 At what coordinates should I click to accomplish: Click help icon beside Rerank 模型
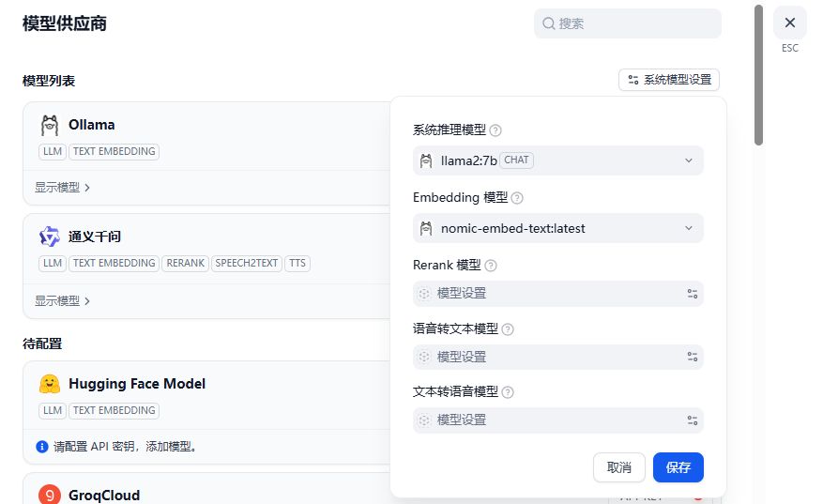[x=491, y=266]
